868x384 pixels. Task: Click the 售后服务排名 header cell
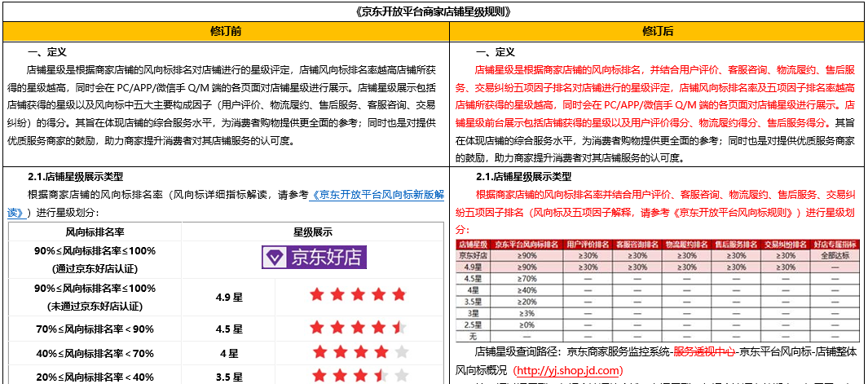[736, 245]
